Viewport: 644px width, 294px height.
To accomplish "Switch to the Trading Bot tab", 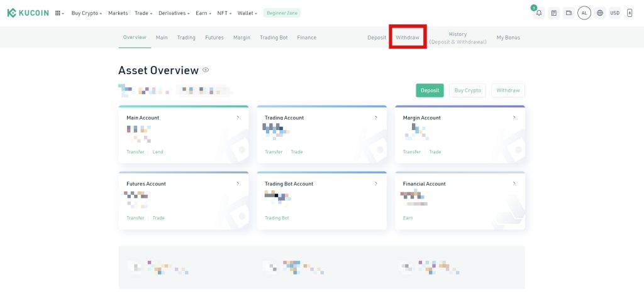I will pos(274,37).
